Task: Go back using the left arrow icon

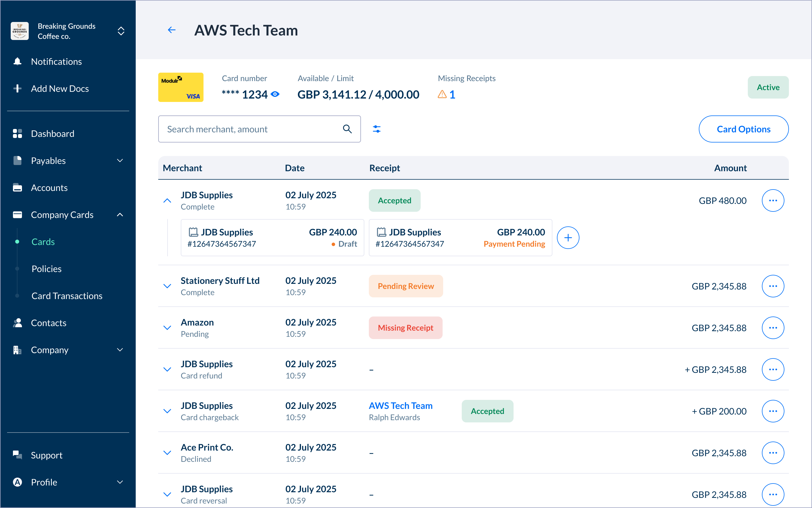Action: pos(172,30)
